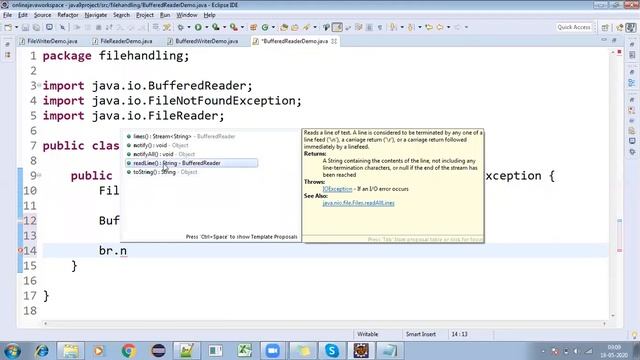Toggle Show Whitespace Characters button
The image size is (640, 360).
pyautogui.click(x=380, y=27)
